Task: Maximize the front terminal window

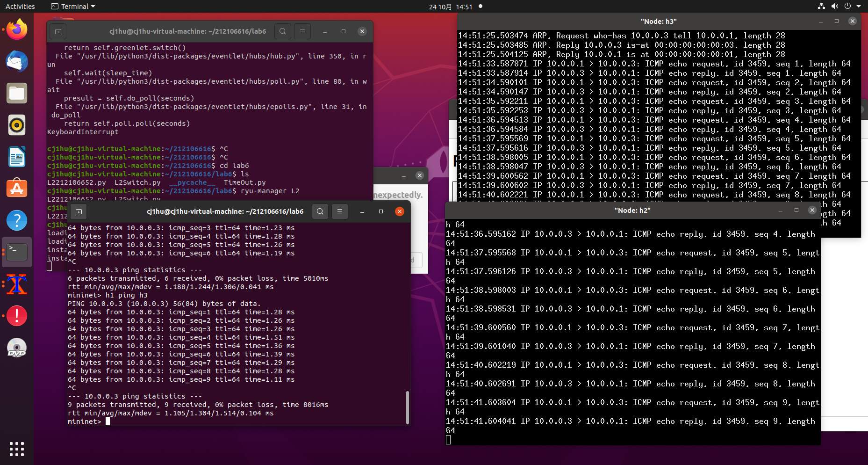Action: [x=381, y=211]
